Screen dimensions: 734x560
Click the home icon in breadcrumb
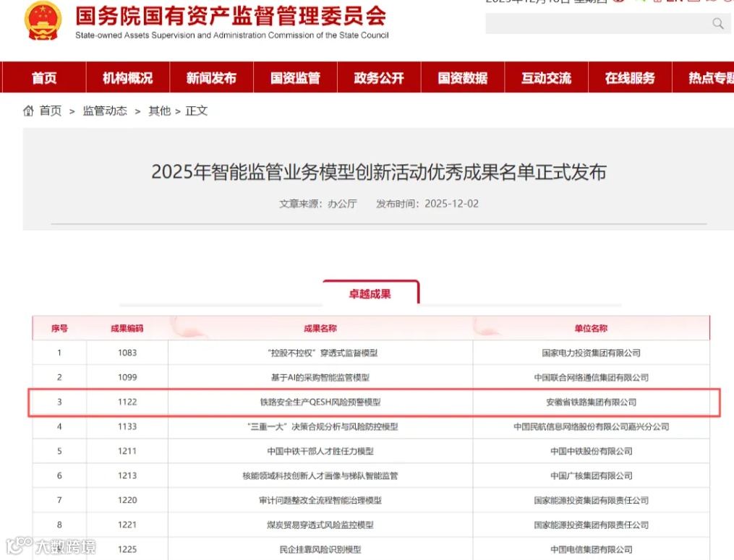tap(28, 111)
